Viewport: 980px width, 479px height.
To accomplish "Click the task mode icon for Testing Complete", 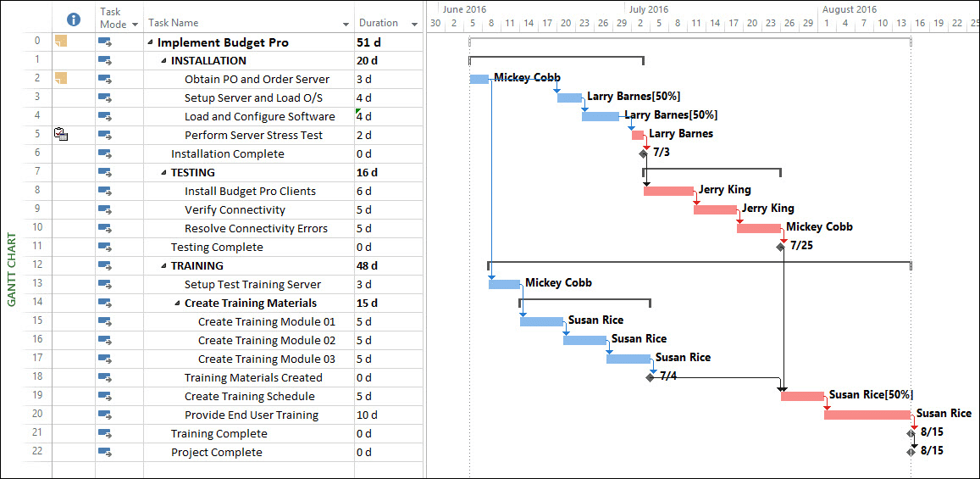I will tap(104, 247).
